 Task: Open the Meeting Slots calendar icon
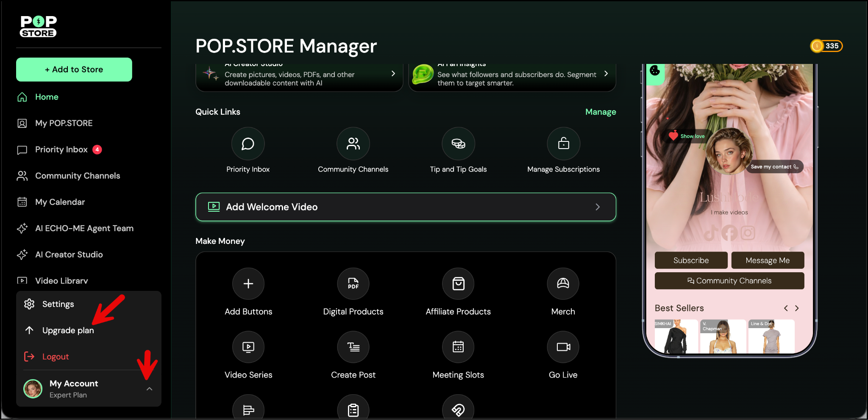458,347
